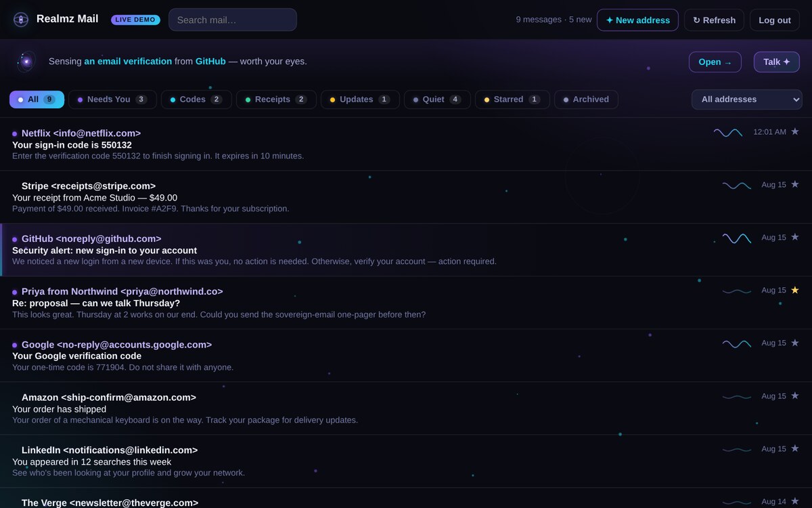The width and height of the screenshot is (812, 508).
Task: Click the "9 messages · 5 new" count
Action: point(554,20)
